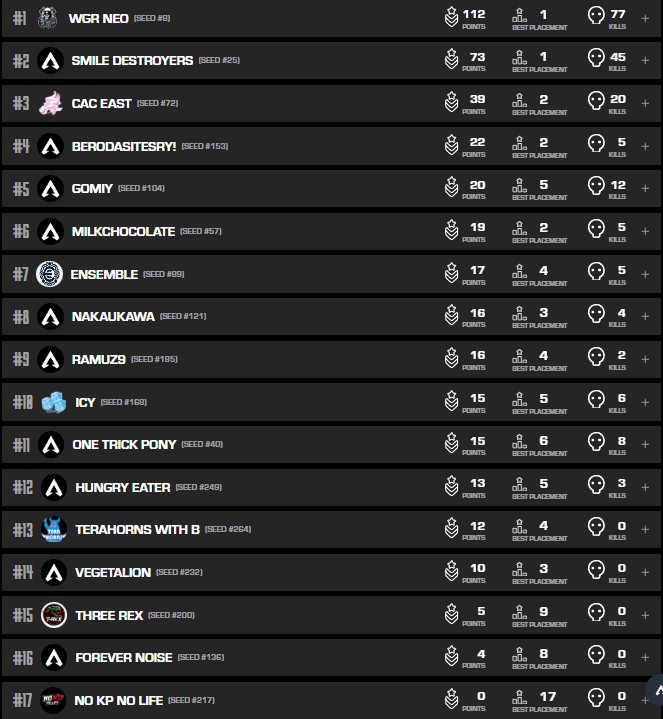The height and width of the screenshot is (719, 663).
Task: Click the ENSEMBLE team logo
Action: click(x=50, y=274)
